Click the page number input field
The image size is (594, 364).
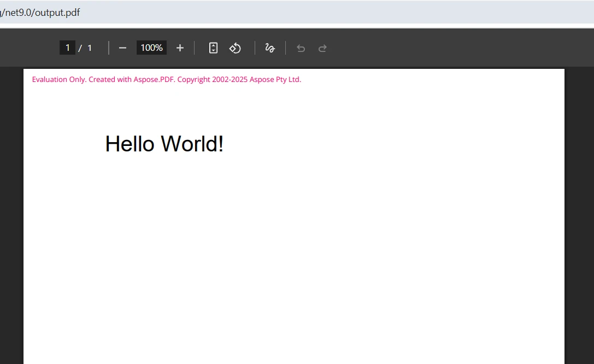coord(68,48)
